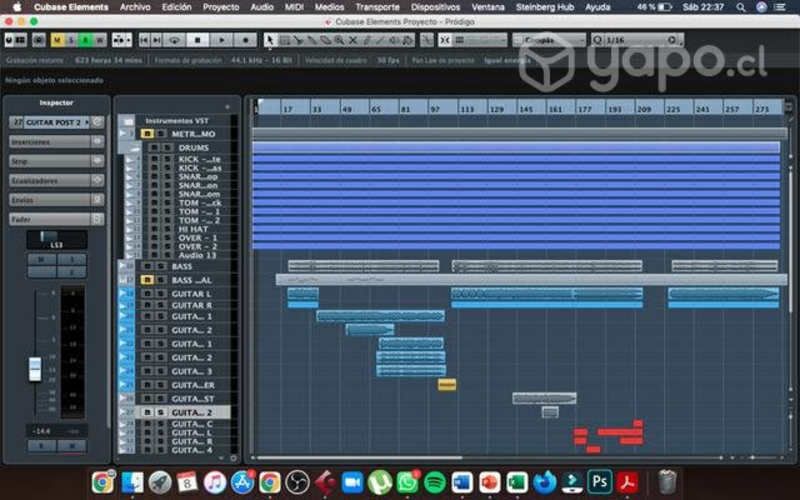Click the GUITAR POST 2 track name in Inspector
The width and height of the screenshot is (800, 500).
click(x=56, y=122)
